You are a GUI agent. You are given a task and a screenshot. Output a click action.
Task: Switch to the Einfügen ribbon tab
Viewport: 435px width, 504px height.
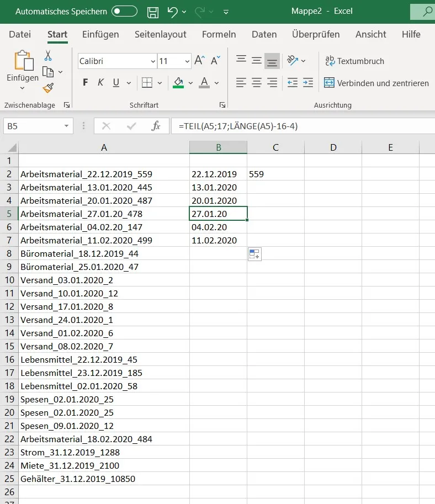tap(100, 34)
